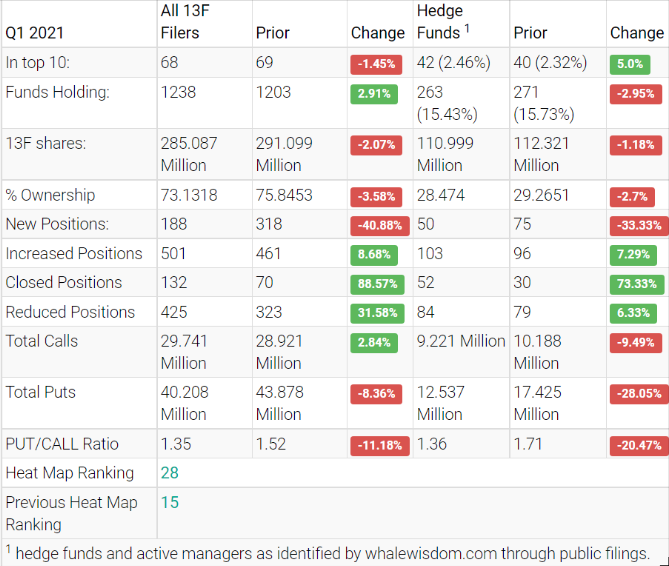Viewport: 669px width, 566px height.
Task: Click the % Ownership row label
Action: (51, 195)
